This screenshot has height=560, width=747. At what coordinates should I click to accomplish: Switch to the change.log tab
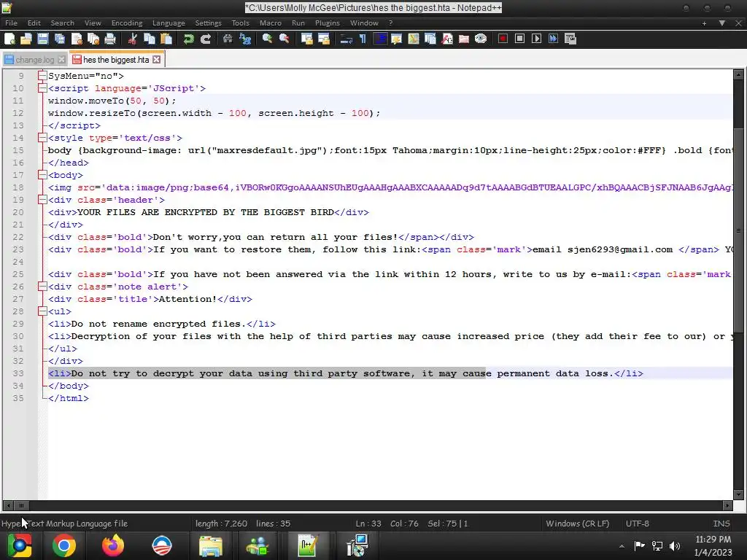[34, 60]
